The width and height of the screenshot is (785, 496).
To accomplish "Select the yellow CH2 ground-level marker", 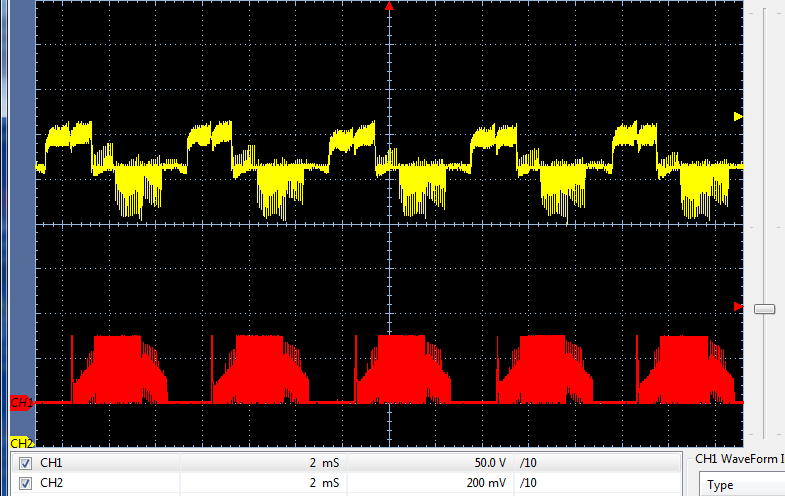I will 22,443.
